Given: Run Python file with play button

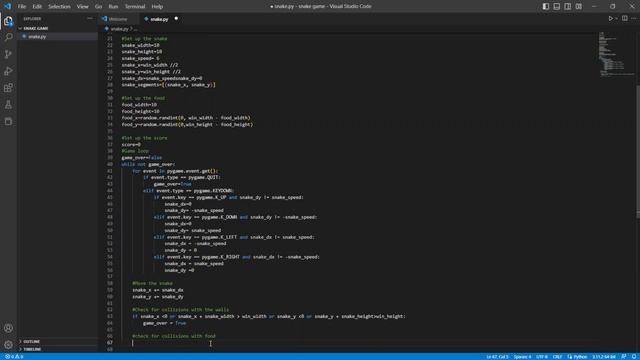Looking at the screenshot, I should 611,18.
